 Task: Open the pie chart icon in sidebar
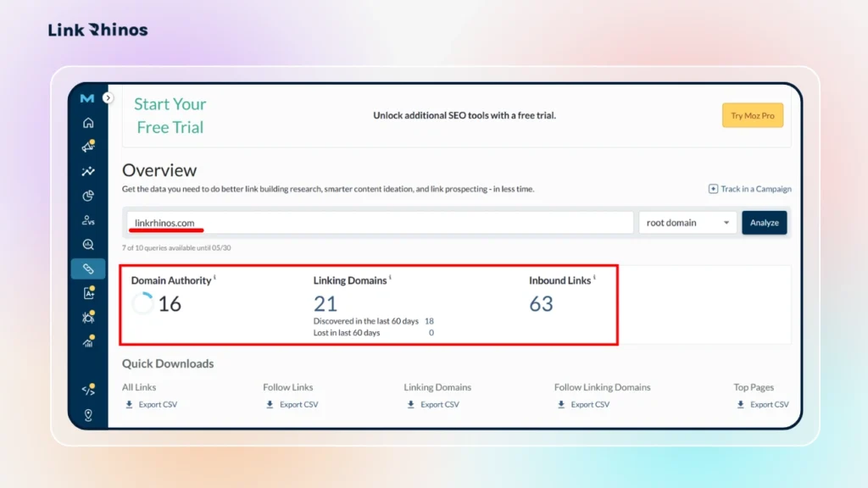pos(88,196)
